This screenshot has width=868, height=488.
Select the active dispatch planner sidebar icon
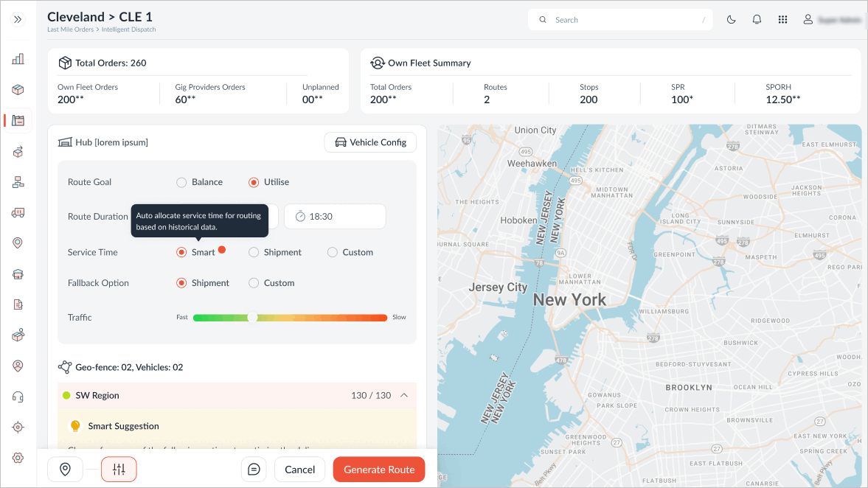pos(18,121)
